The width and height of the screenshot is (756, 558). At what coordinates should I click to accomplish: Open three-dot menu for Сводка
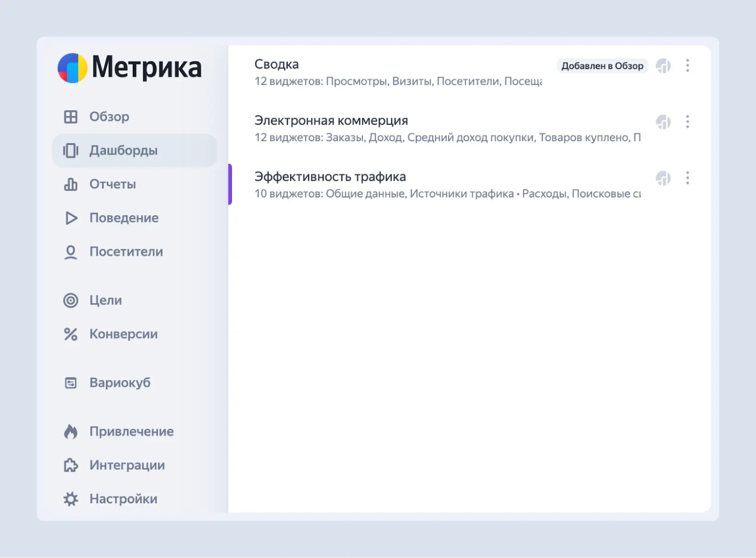point(687,66)
